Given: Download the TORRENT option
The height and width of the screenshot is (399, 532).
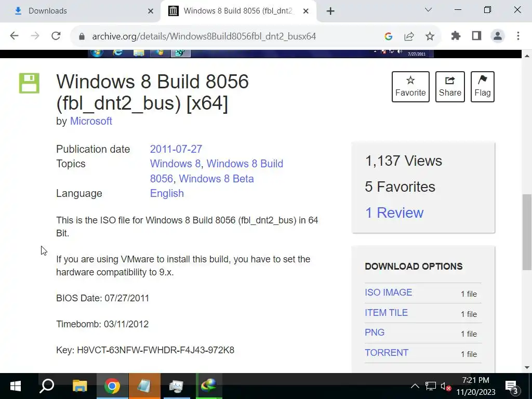Looking at the screenshot, I should tap(387, 353).
